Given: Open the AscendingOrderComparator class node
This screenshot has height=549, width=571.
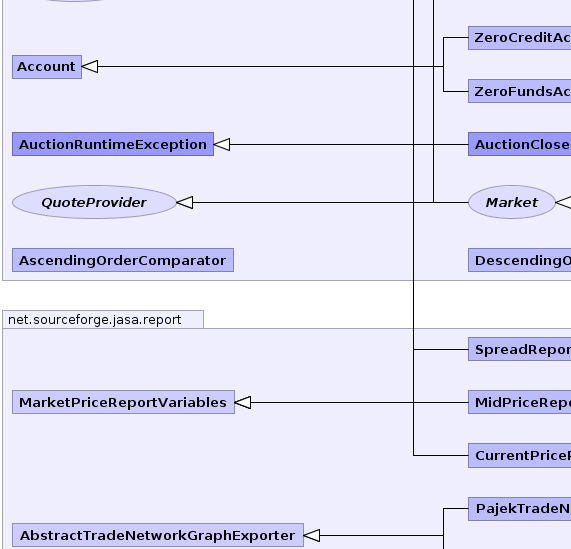Looking at the screenshot, I should pos(123,260).
